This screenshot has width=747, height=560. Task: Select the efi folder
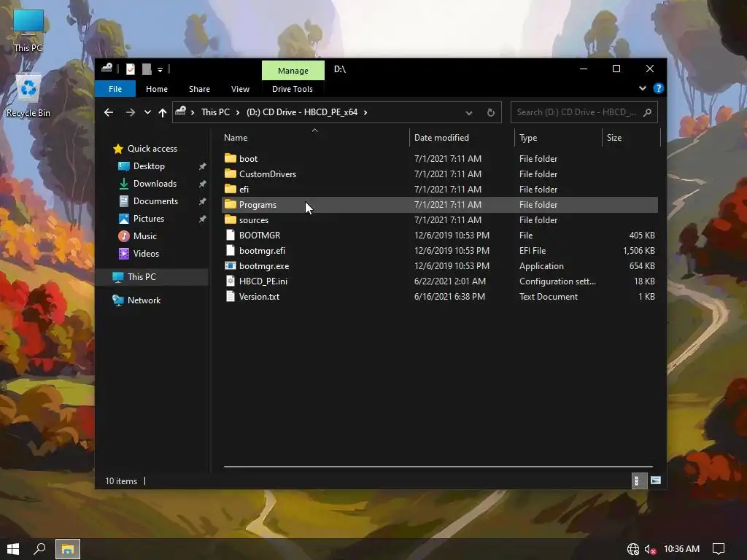pyautogui.click(x=440, y=190)
